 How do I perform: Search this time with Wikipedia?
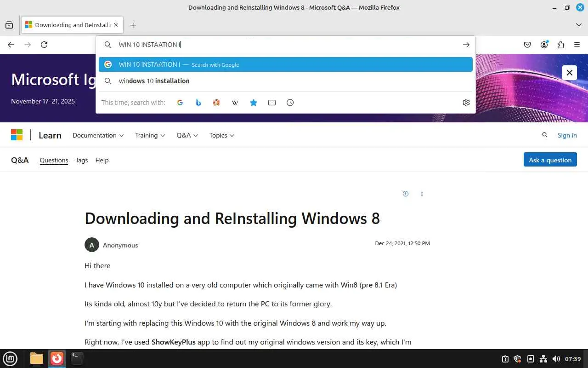point(235,103)
